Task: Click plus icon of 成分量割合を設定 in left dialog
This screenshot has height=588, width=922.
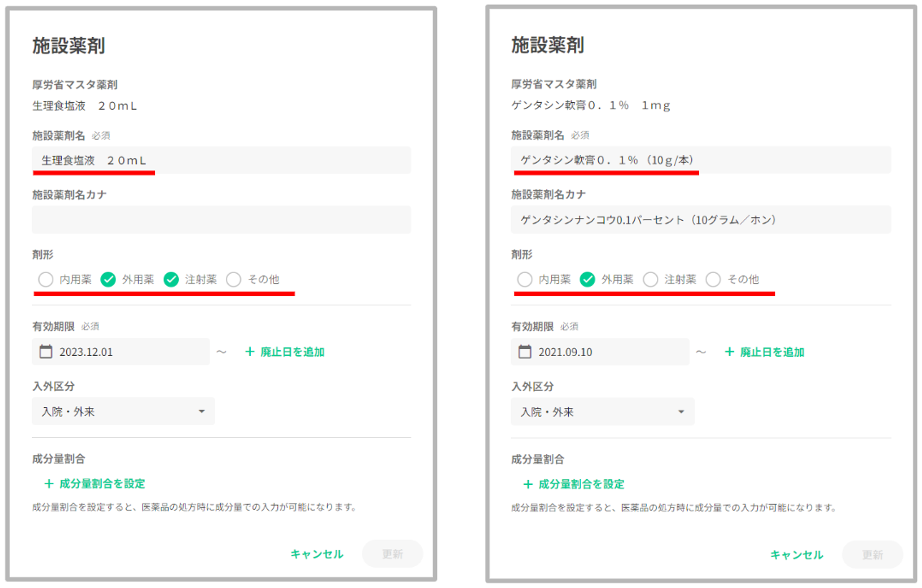Action: tap(48, 483)
